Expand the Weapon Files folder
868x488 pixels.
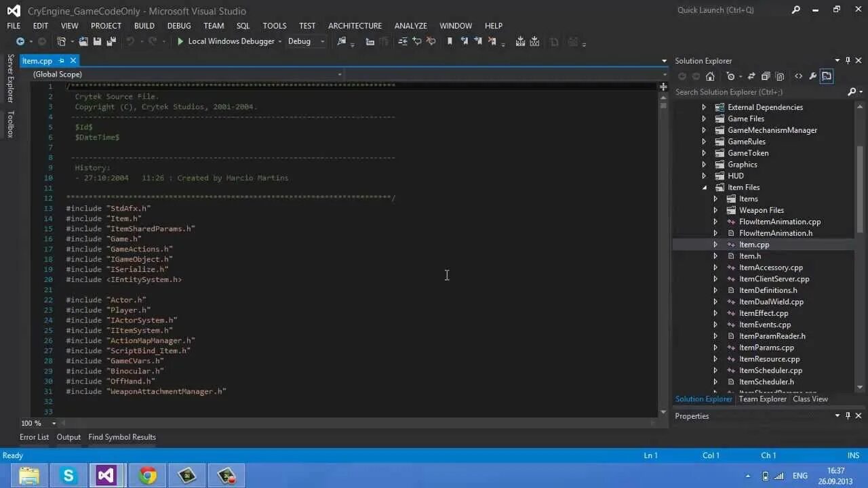[715, 211]
